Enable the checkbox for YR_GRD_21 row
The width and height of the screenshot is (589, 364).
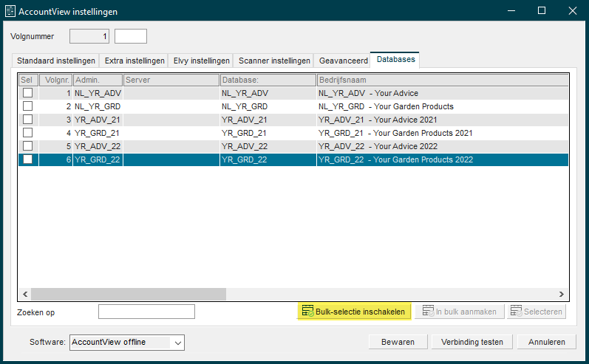pyautogui.click(x=28, y=132)
